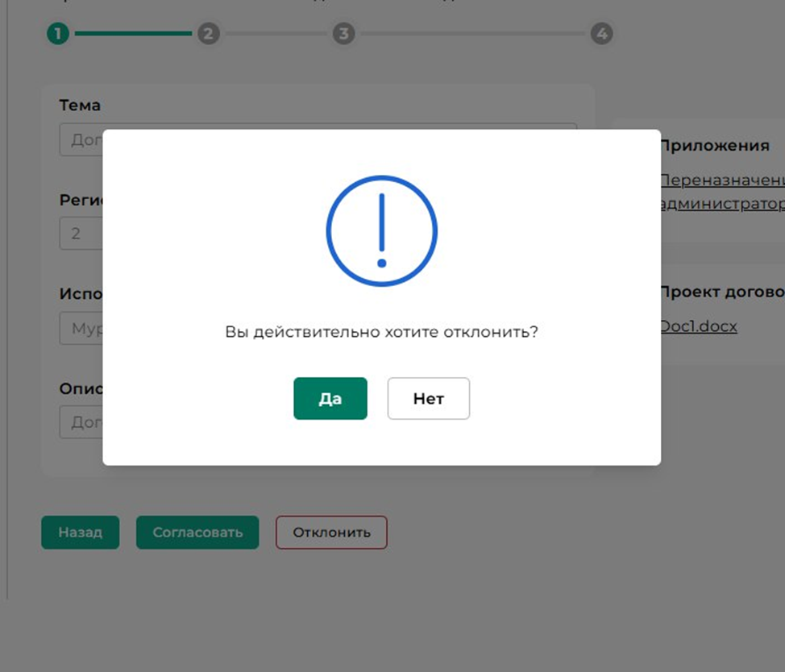Click the dialog's rejection confirmation question text
785x672 pixels.
381,332
